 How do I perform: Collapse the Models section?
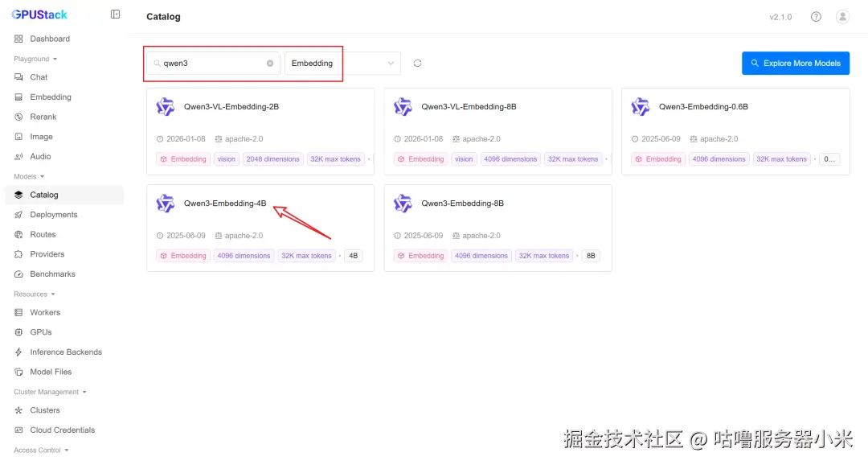[29, 176]
